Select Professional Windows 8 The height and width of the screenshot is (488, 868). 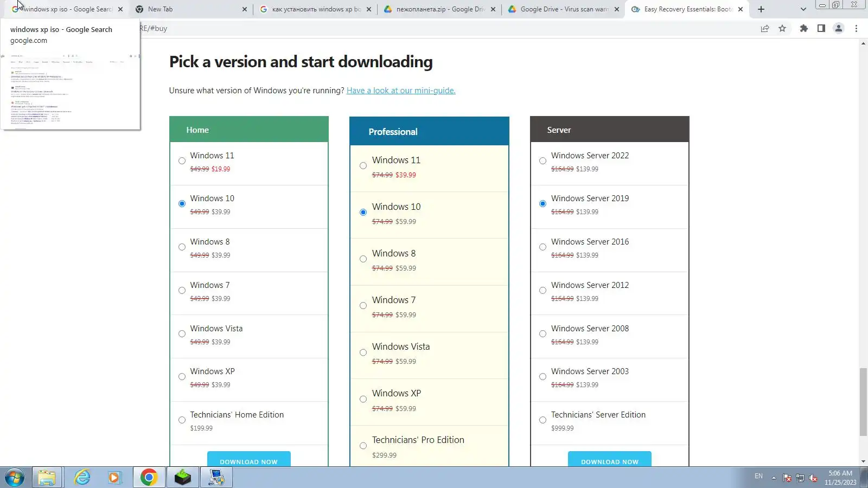[363, 259]
